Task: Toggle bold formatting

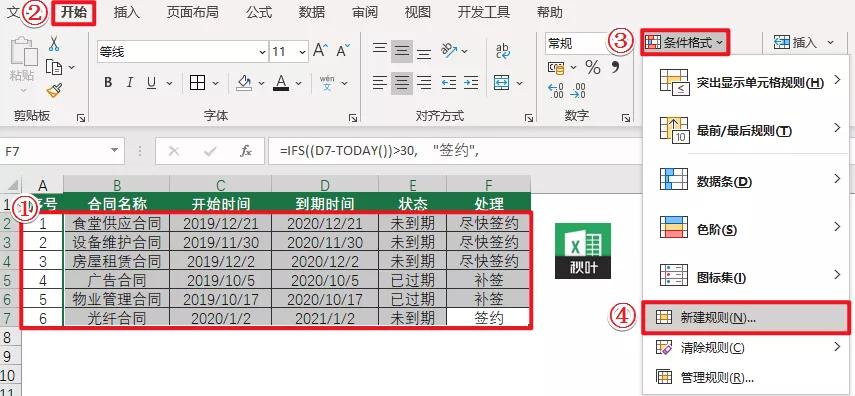Action: (108, 83)
